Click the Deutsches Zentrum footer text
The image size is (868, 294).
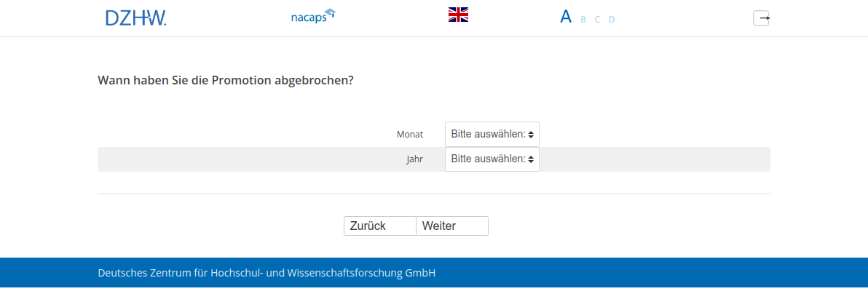[x=267, y=274]
